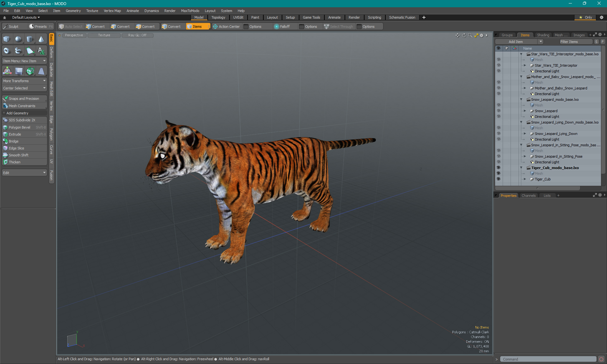Open the Vertex Map menu
Viewport: 607px width, 364px height.
[x=112, y=11]
